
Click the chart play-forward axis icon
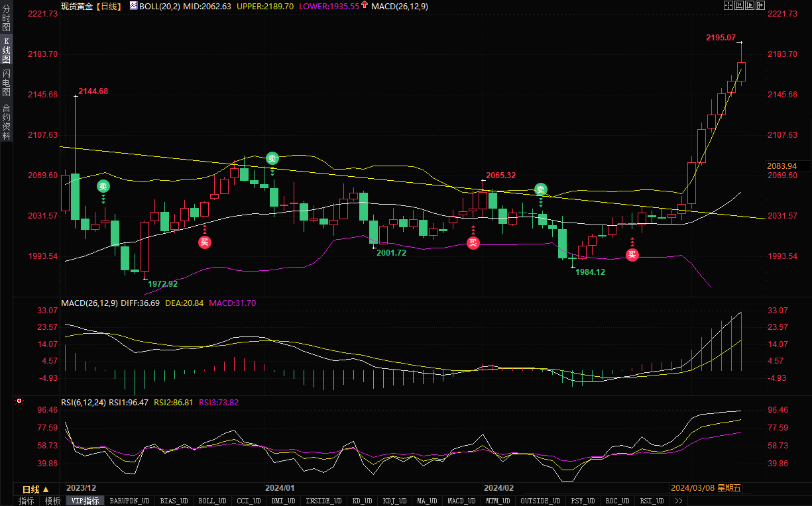coord(750,5)
